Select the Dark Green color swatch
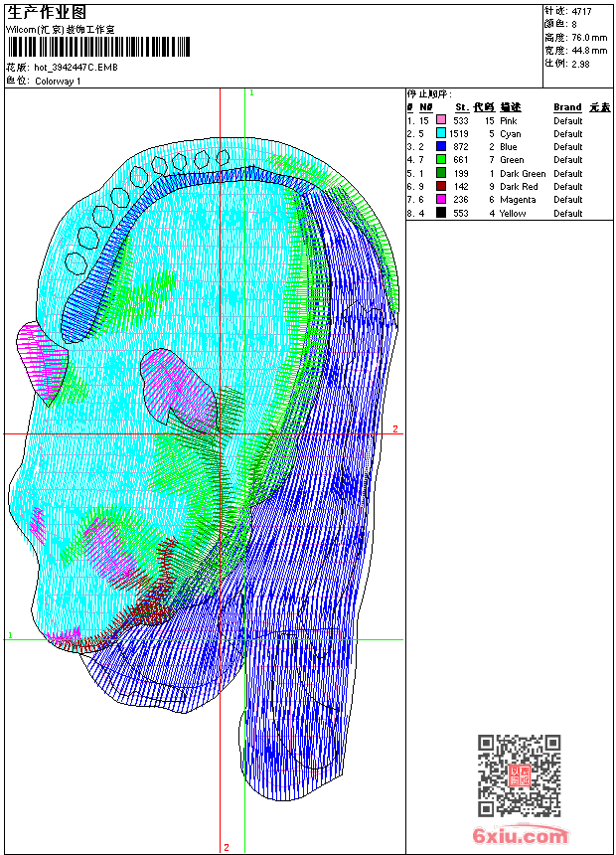This screenshot has width=616, height=855. pos(441,174)
